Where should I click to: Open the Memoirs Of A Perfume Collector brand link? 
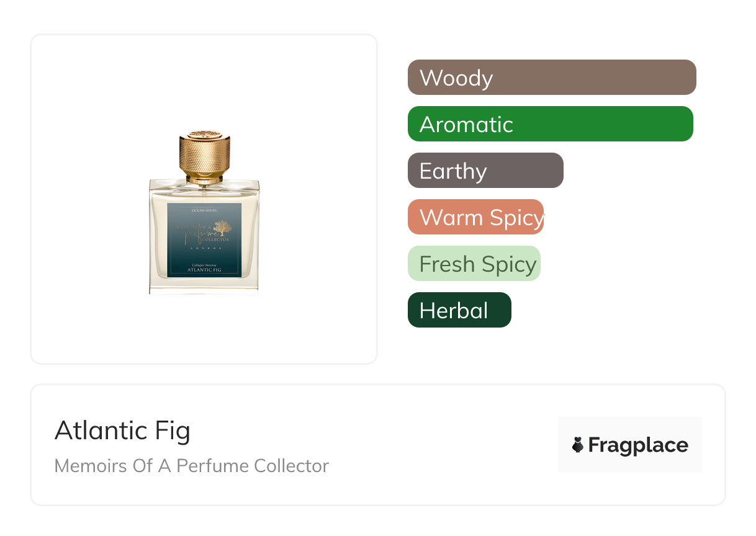(x=191, y=466)
